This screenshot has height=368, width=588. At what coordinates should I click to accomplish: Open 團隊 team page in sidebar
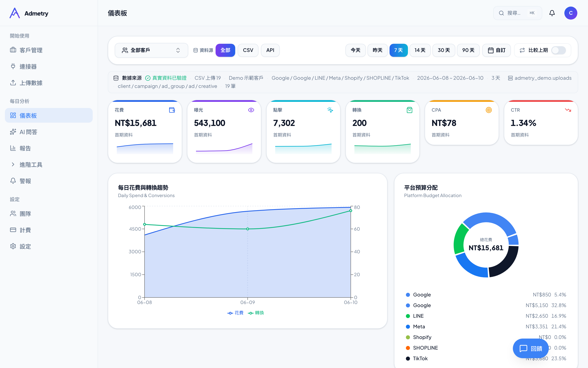pyautogui.click(x=49, y=213)
